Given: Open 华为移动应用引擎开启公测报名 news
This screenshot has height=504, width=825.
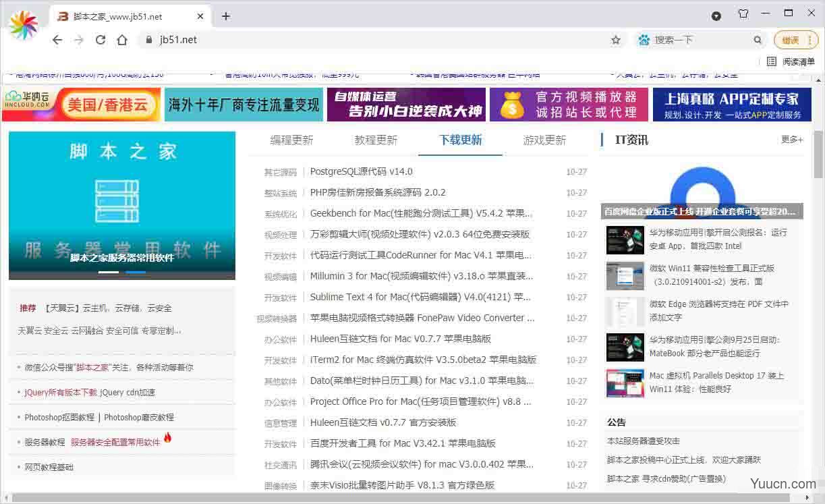Looking at the screenshot, I should [718, 239].
